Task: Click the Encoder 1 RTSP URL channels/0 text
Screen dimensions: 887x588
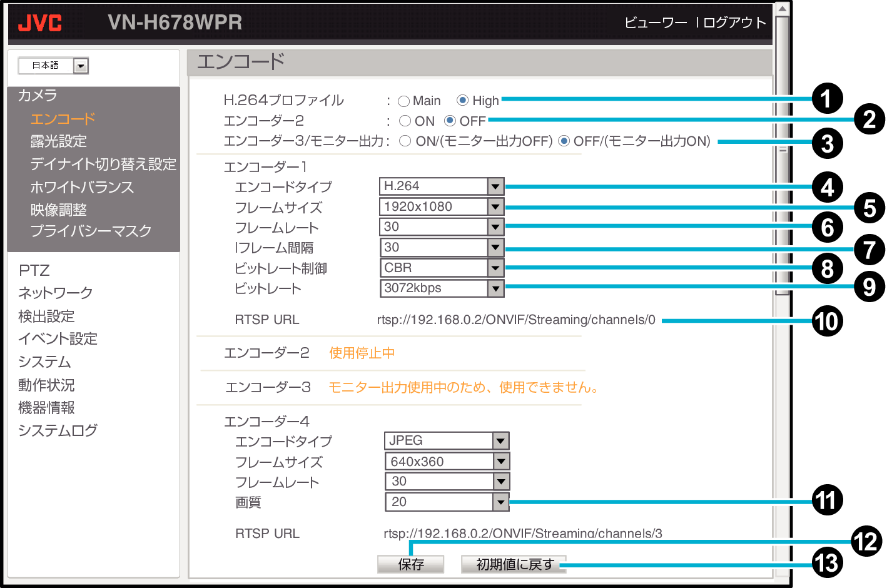Action: 516,320
